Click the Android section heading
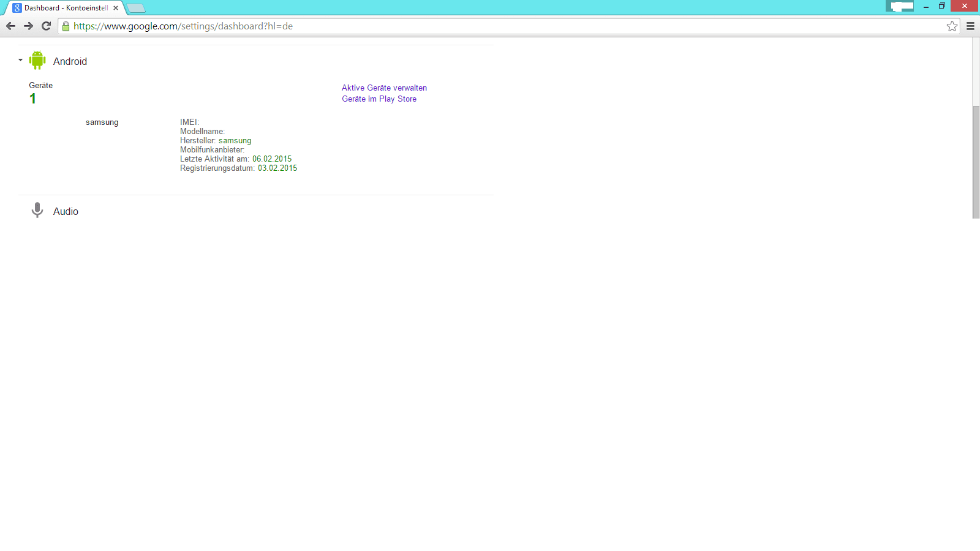The height and width of the screenshot is (551, 980). (x=70, y=61)
